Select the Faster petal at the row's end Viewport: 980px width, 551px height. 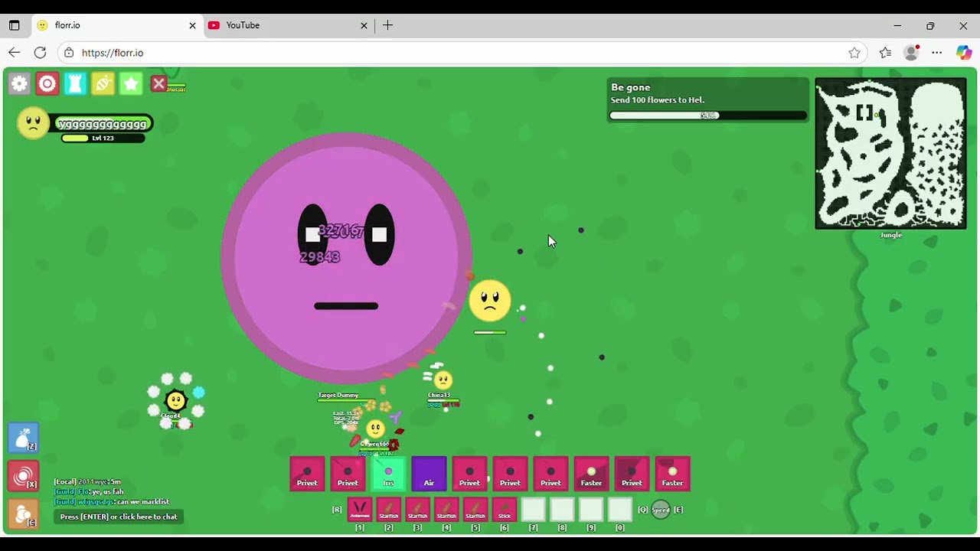[672, 474]
